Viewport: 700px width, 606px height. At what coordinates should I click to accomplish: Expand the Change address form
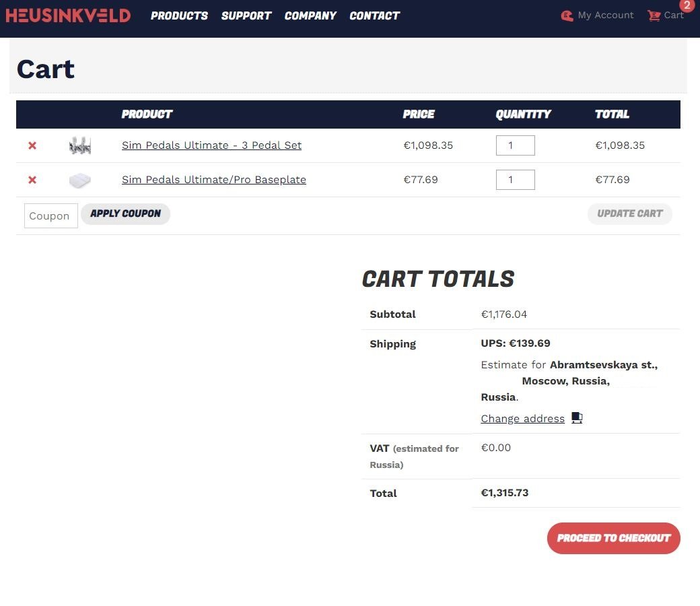[522, 419]
